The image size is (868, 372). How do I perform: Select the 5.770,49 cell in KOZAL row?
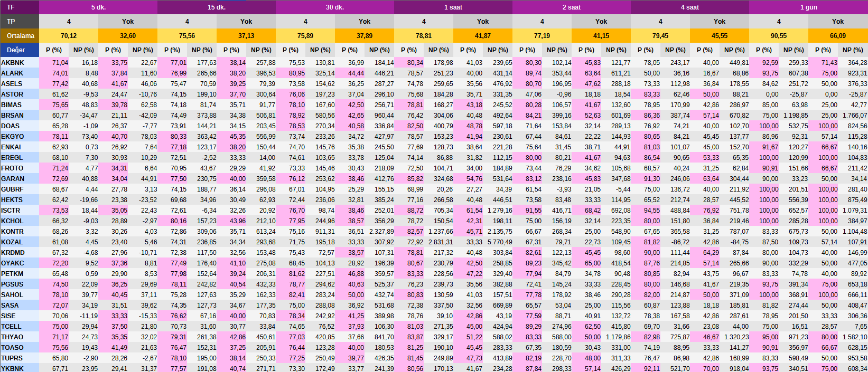click(499, 242)
